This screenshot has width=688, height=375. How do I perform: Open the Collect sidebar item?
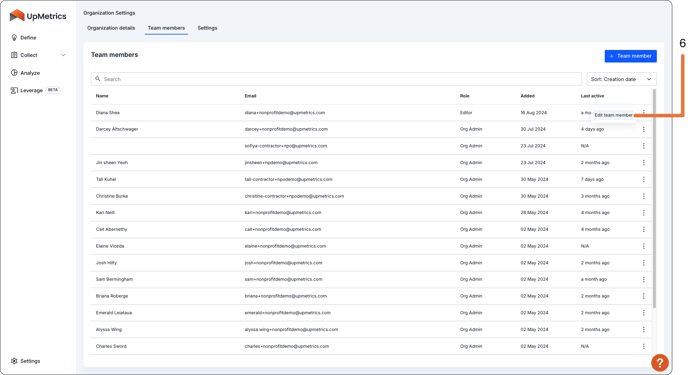[29, 55]
